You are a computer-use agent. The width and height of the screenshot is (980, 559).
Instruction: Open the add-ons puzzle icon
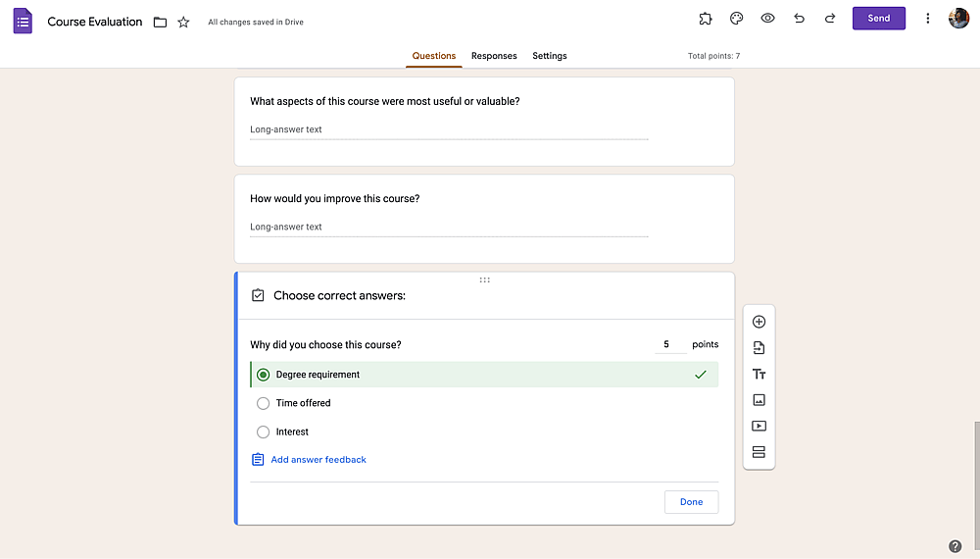[705, 19]
